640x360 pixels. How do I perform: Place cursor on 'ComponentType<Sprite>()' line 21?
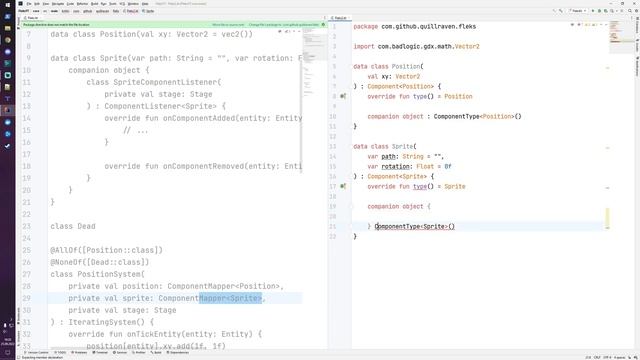click(415, 227)
